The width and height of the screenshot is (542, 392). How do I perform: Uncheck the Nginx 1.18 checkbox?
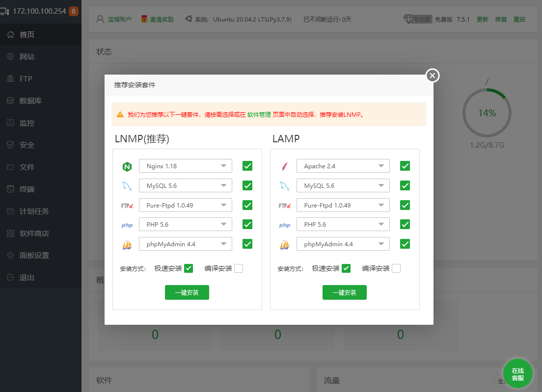247,166
